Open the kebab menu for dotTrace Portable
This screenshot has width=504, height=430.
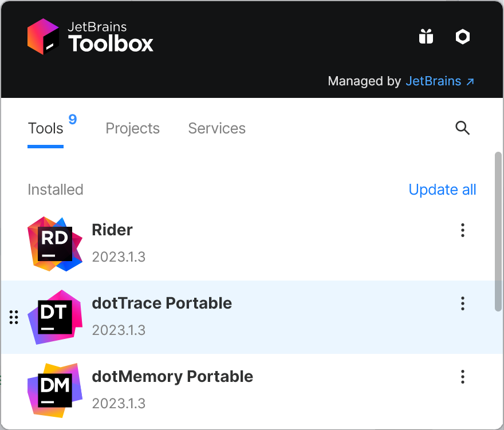pos(462,303)
